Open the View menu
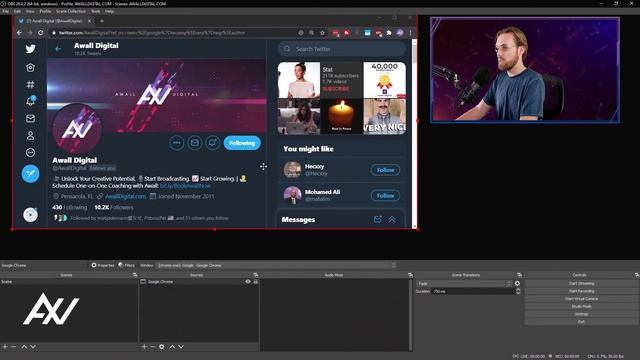The height and width of the screenshot is (360, 640). point(30,11)
